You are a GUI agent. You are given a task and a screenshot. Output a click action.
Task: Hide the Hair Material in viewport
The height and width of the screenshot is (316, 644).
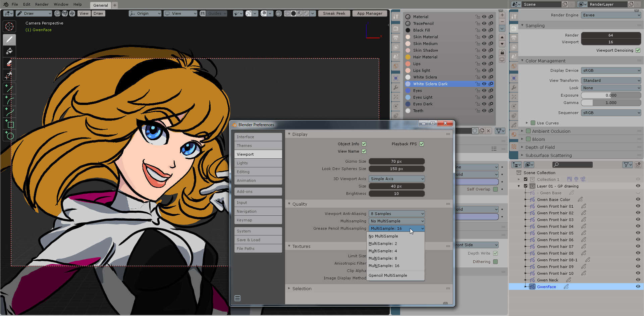pyautogui.click(x=484, y=57)
